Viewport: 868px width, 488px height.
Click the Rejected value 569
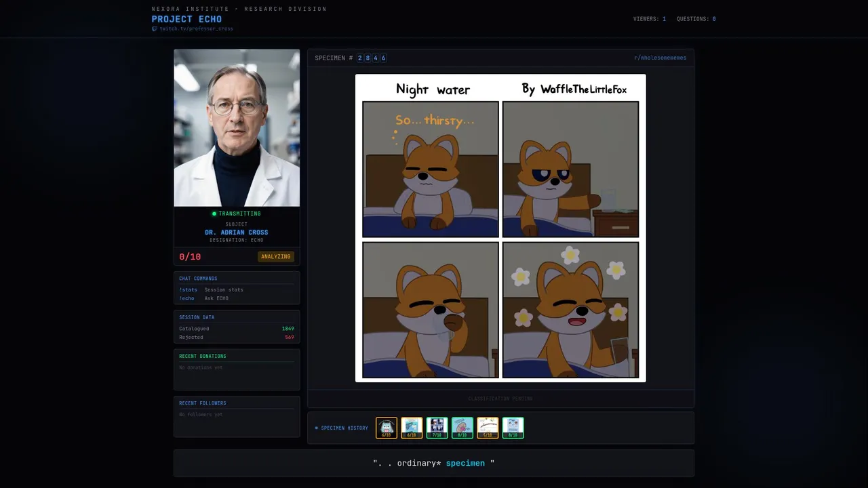[290, 337]
